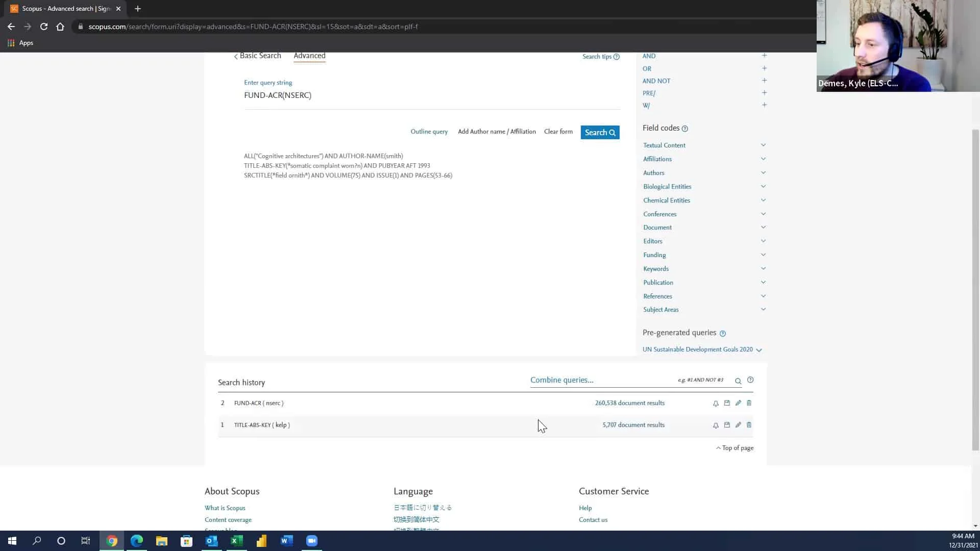980x551 pixels.
Task: Click the save icon for search 1
Action: click(727, 424)
